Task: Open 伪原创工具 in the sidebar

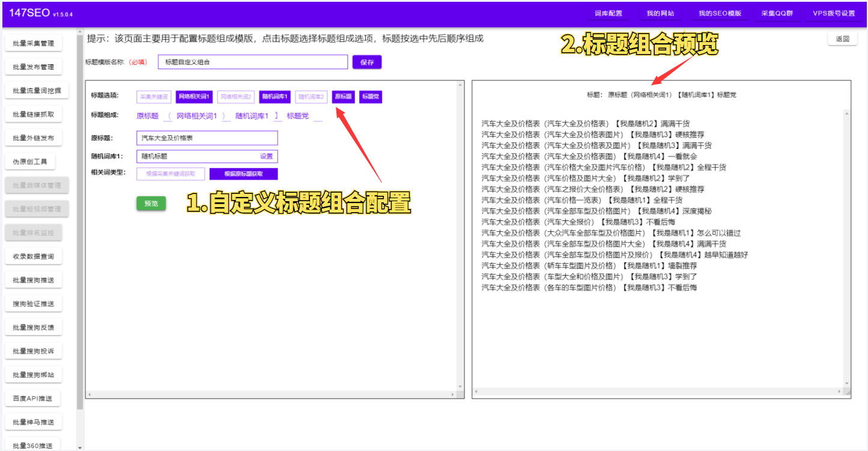Action: click(x=29, y=162)
